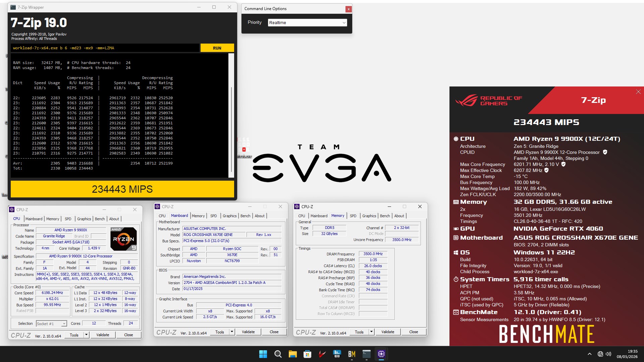Click the testexe desktop icon
This screenshot has height=362, width=644.
click(x=244, y=148)
